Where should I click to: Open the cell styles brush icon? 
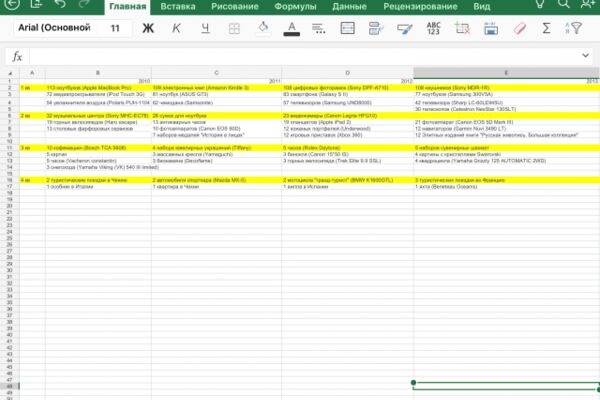pyautogui.click(x=405, y=28)
